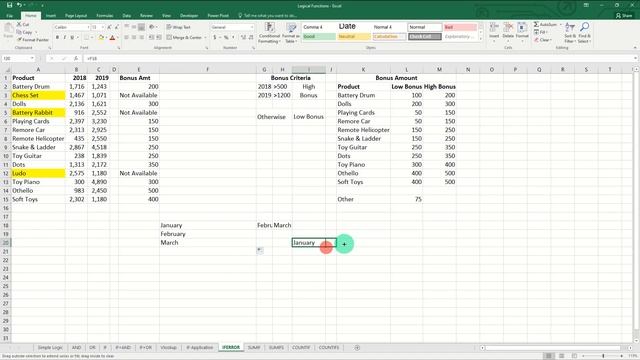The image size is (640, 360).
Task: Open Format as Table gallery
Action: (x=291, y=33)
